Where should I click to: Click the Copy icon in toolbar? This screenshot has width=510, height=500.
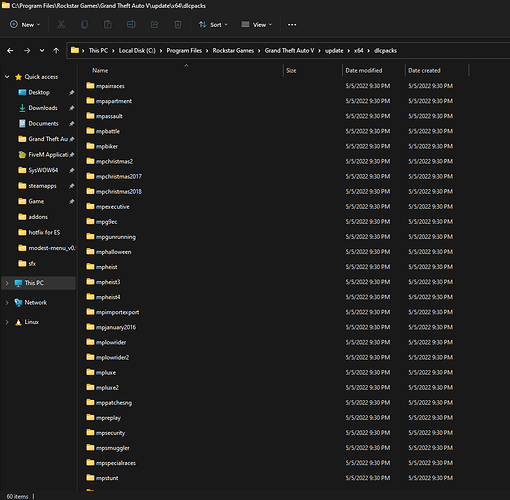85,25
